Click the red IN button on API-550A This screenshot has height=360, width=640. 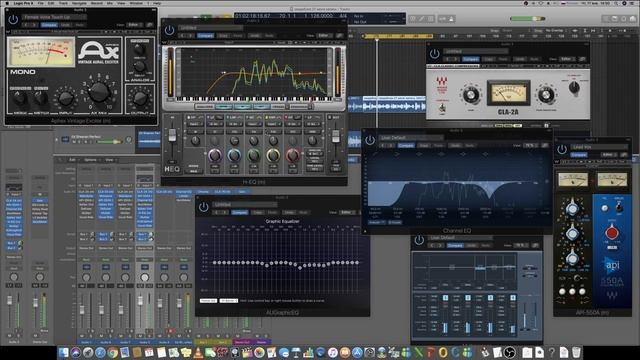(611, 233)
